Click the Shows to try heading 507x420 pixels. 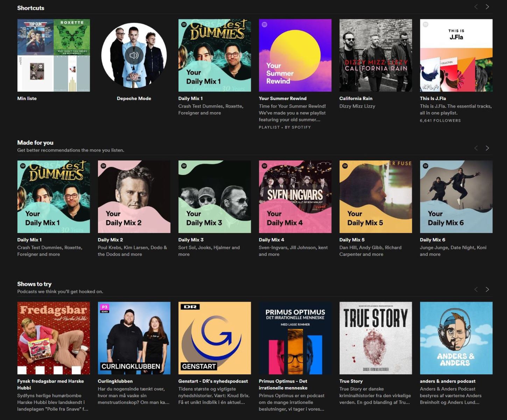pyautogui.click(x=34, y=284)
